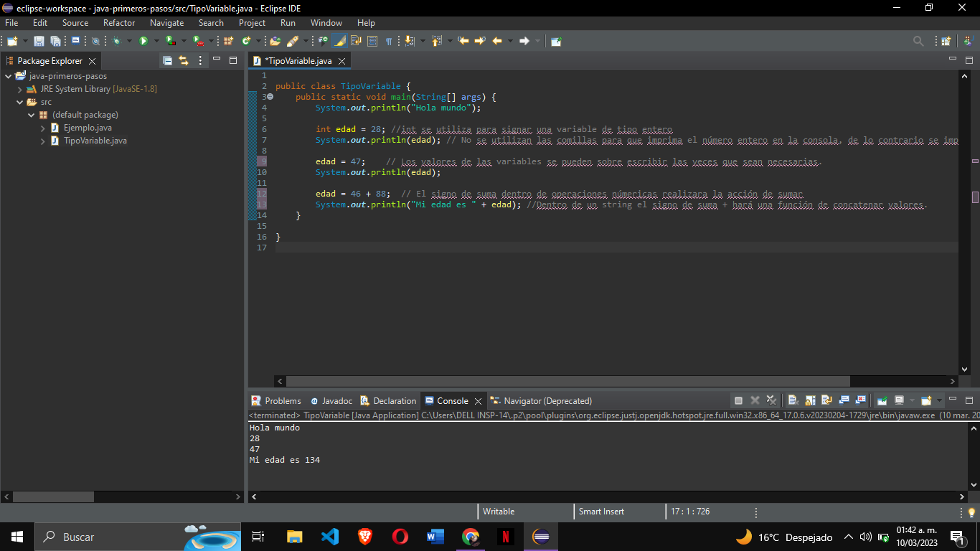Viewport: 980px width, 551px height.
Task: Click the Pin Console icon
Action: pyautogui.click(x=882, y=400)
